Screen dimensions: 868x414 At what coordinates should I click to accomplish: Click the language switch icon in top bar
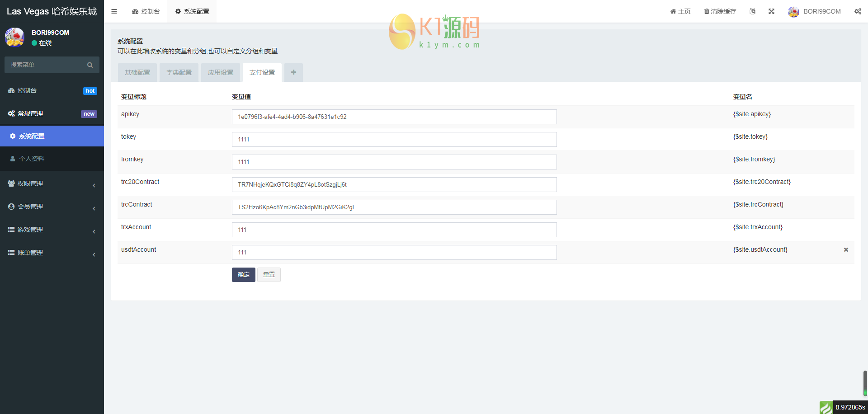click(752, 11)
